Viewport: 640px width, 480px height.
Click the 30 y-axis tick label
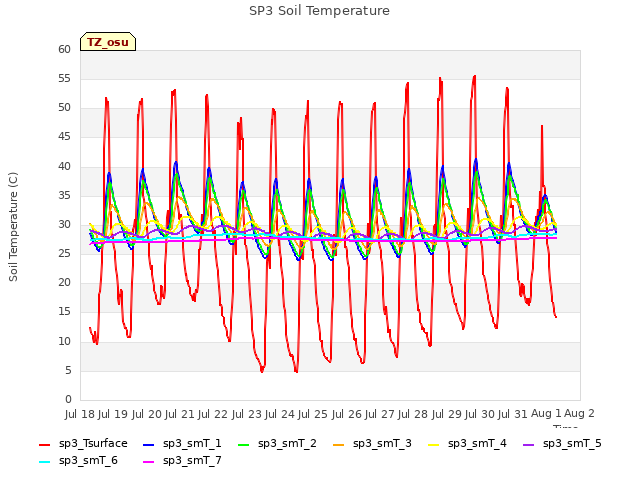click(x=64, y=225)
